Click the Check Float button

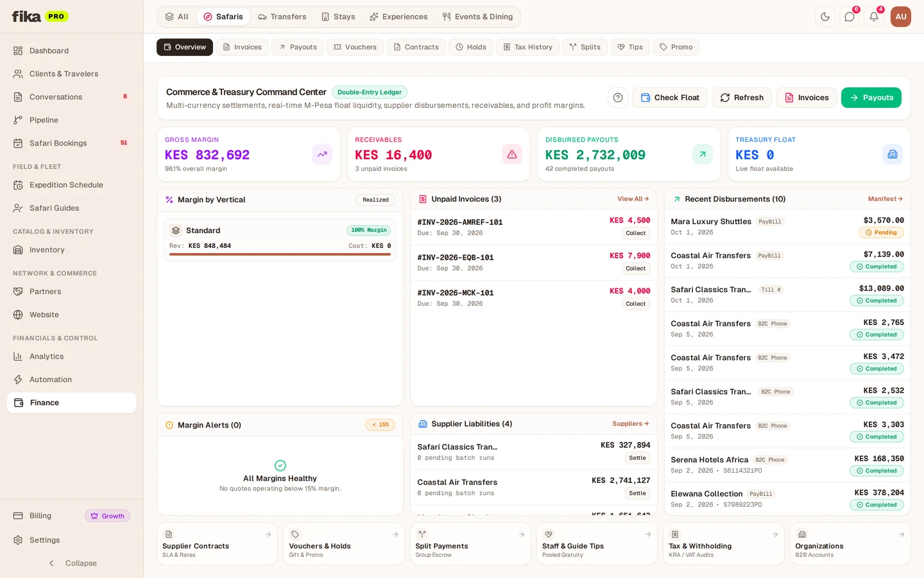pos(670,98)
